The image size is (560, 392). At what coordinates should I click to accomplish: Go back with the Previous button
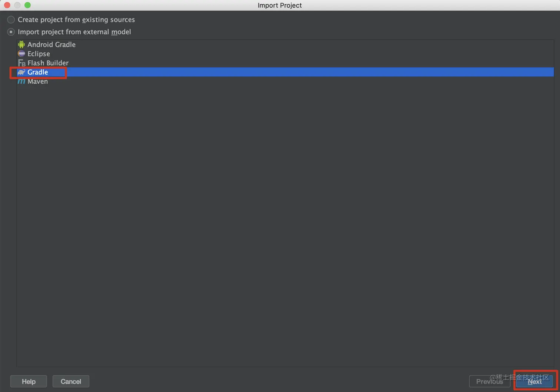point(490,381)
